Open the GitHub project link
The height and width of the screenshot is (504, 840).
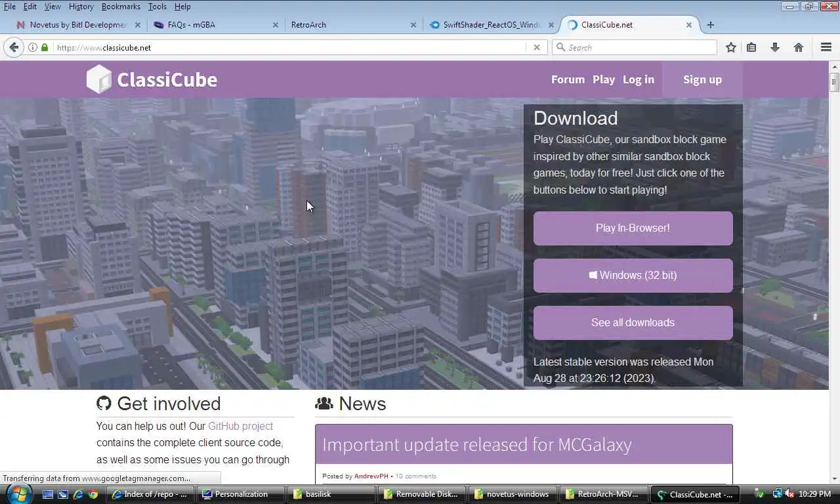pyautogui.click(x=240, y=426)
